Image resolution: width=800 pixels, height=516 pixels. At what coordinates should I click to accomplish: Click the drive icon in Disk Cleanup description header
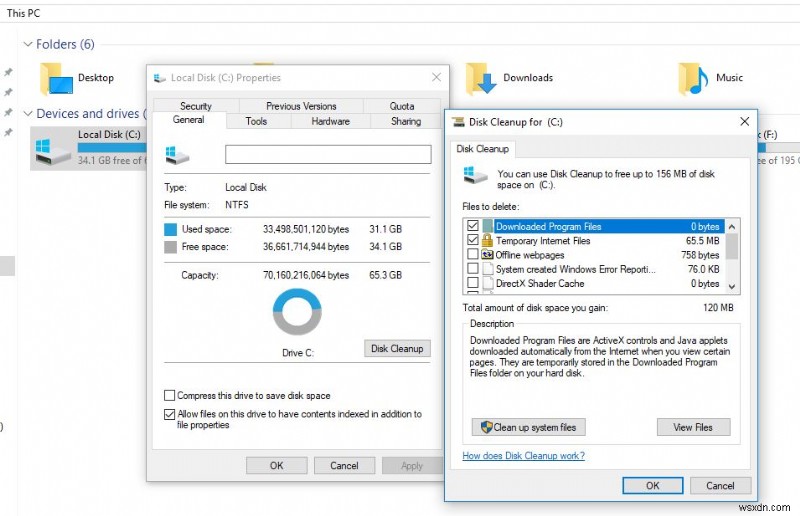475,175
